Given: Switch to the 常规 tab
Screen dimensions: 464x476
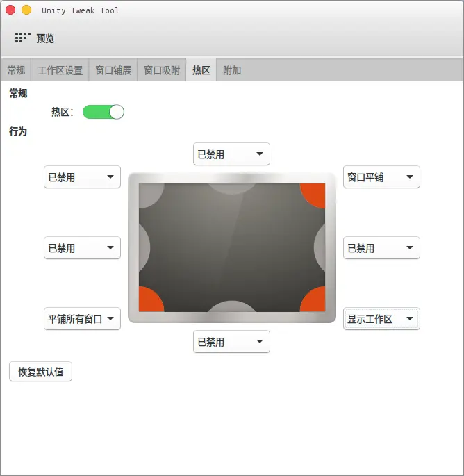Looking at the screenshot, I should pyautogui.click(x=16, y=70).
